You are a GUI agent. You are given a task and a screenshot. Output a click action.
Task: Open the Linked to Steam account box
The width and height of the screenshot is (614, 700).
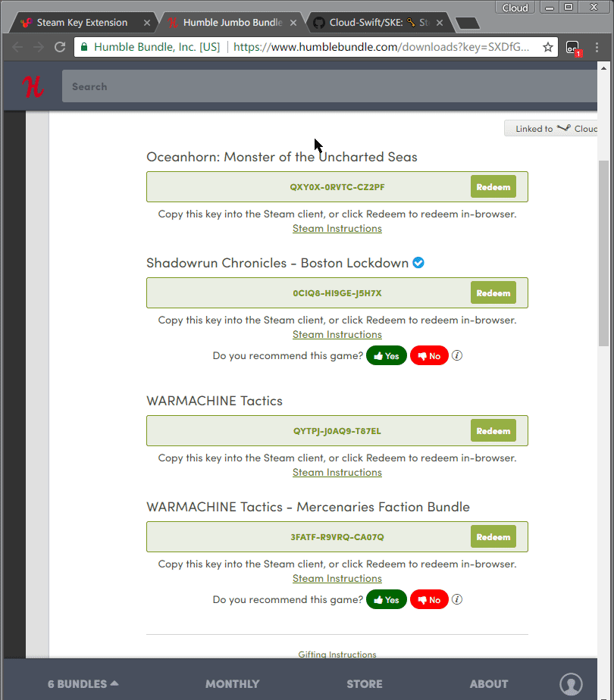pyautogui.click(x=554, y=129)
